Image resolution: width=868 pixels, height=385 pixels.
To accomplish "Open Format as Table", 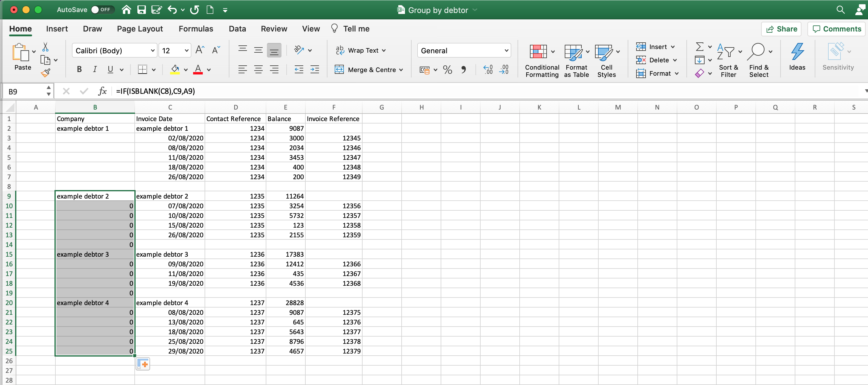I will coord(577,61).
